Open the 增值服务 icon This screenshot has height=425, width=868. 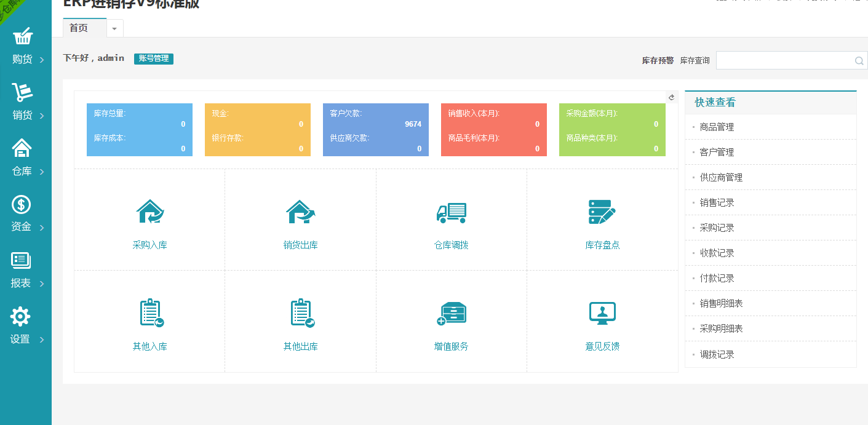click(x=451, y=313)
